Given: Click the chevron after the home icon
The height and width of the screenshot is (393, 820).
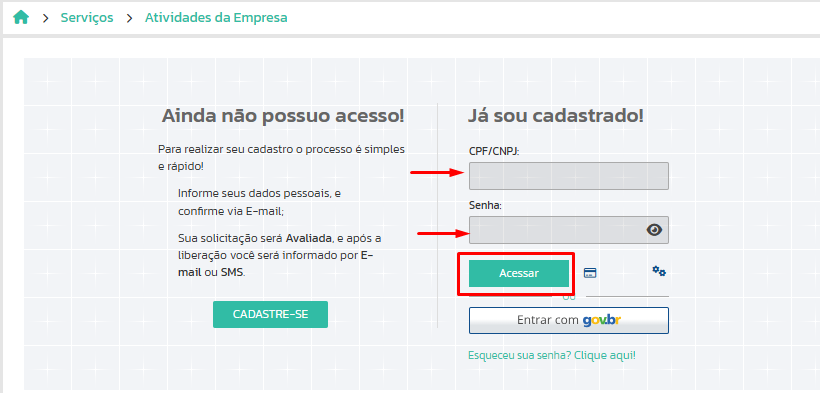Looking at the screenshot, I should [x=46, y=18].
